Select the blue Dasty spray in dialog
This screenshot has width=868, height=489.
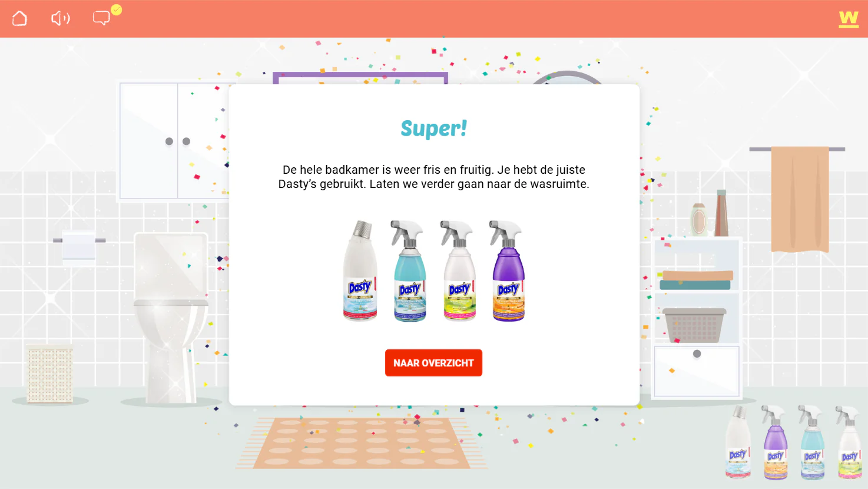point(409,271)
